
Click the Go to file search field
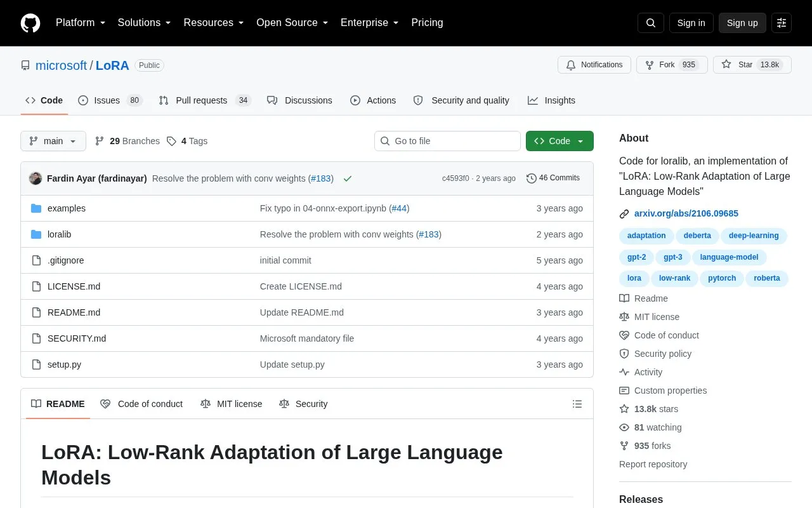[x=447, y=141]
